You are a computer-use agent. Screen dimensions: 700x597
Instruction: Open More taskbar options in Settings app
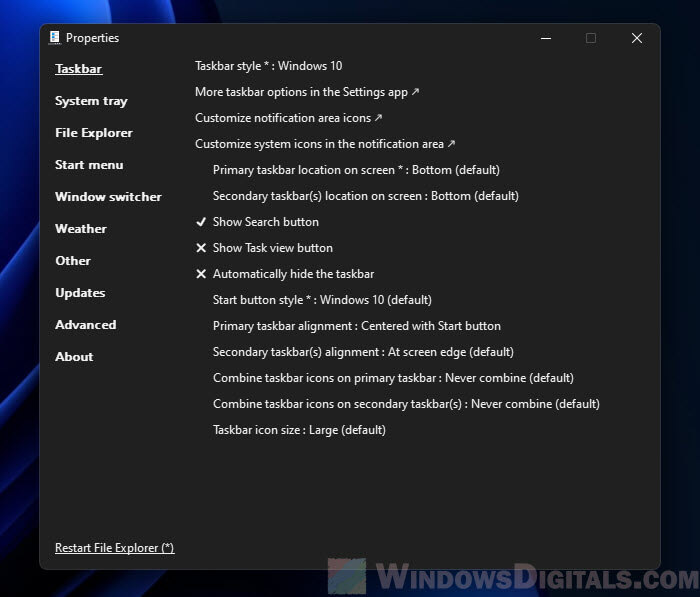coord(307,92)
